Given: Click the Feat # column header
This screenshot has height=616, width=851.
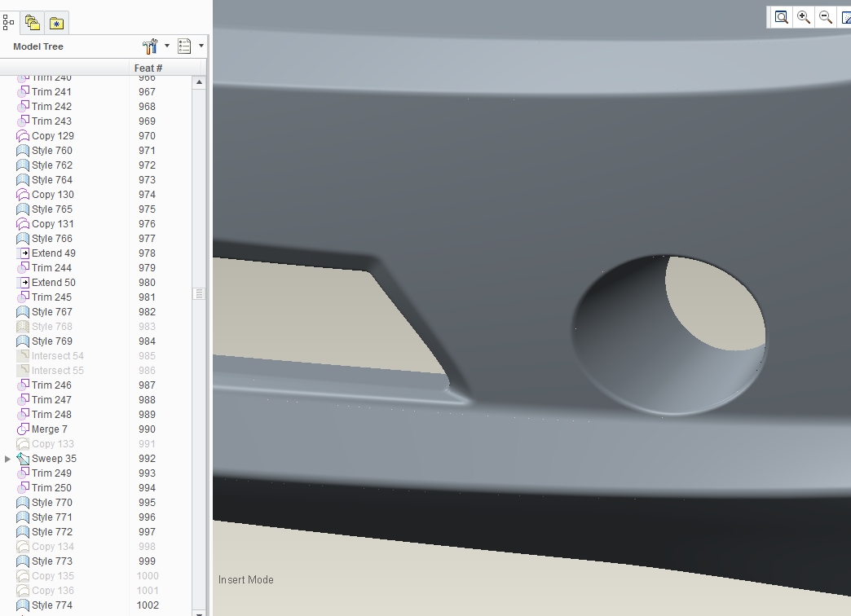Looking at the screenshot, I should click(148, 68).
